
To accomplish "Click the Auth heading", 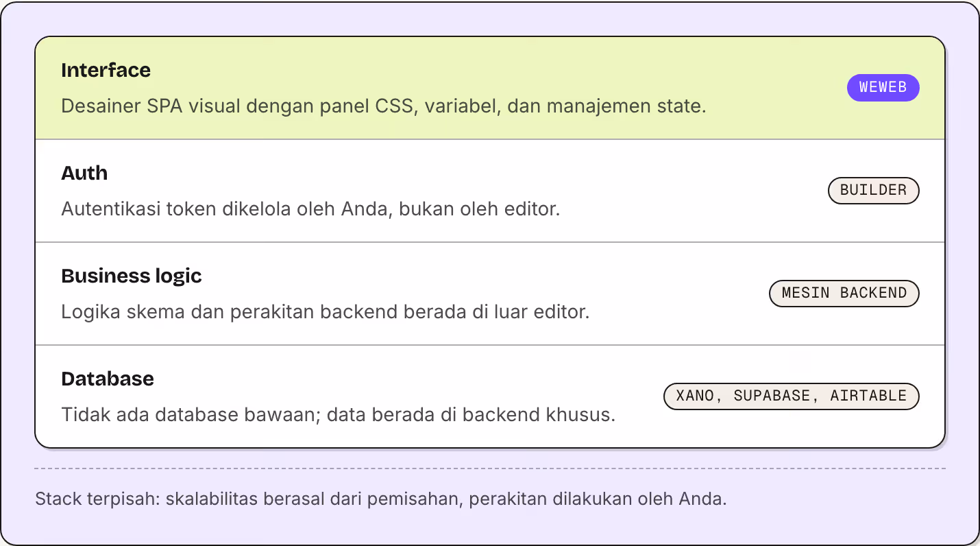I will tap(84, 173).
